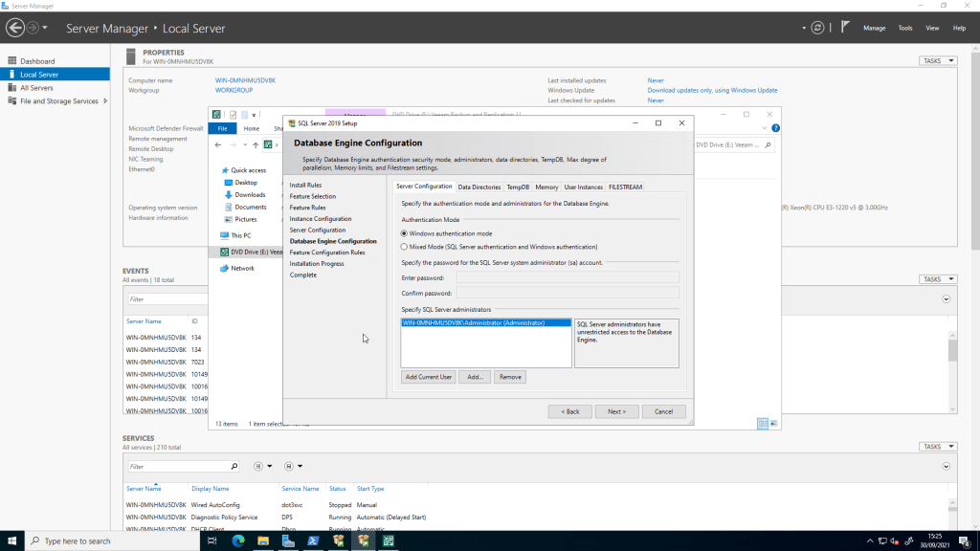
Task: Open Task View on the taskbar
Action: pos(212,540)
